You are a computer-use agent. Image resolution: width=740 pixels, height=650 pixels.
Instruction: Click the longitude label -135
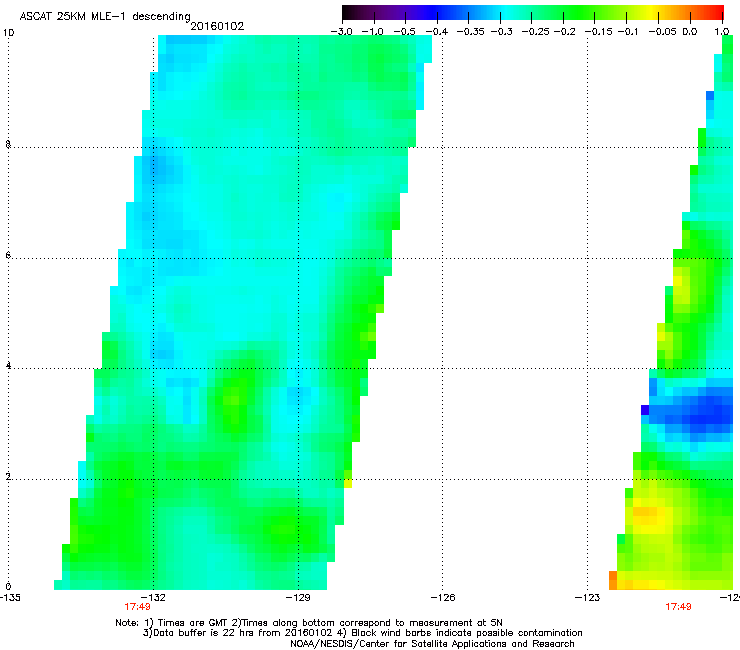point(10,598)
